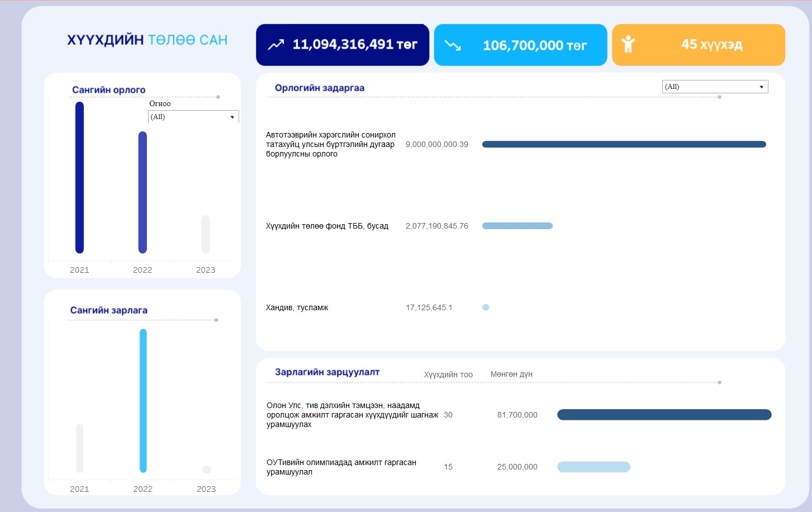This screenshot has width=812, height=512.
Task: Select the 2021 income bar
Action: click(x=79, y=177)
